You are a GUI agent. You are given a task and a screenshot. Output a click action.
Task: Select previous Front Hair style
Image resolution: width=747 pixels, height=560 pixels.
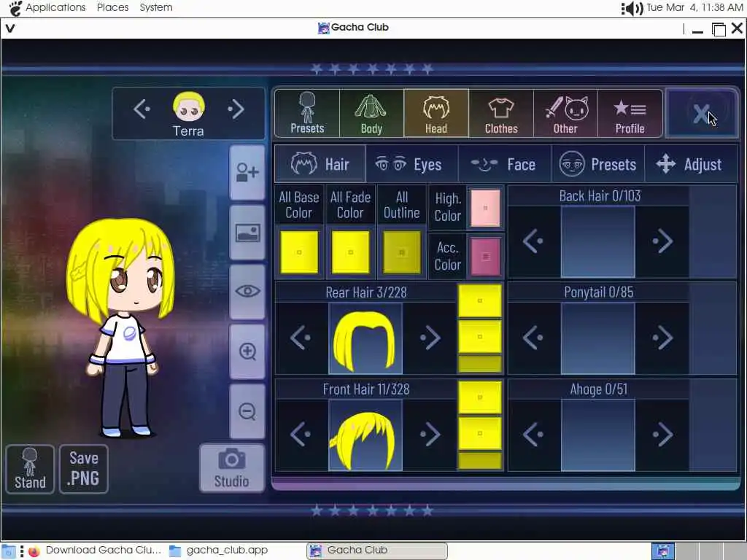[x=301, y=435]
